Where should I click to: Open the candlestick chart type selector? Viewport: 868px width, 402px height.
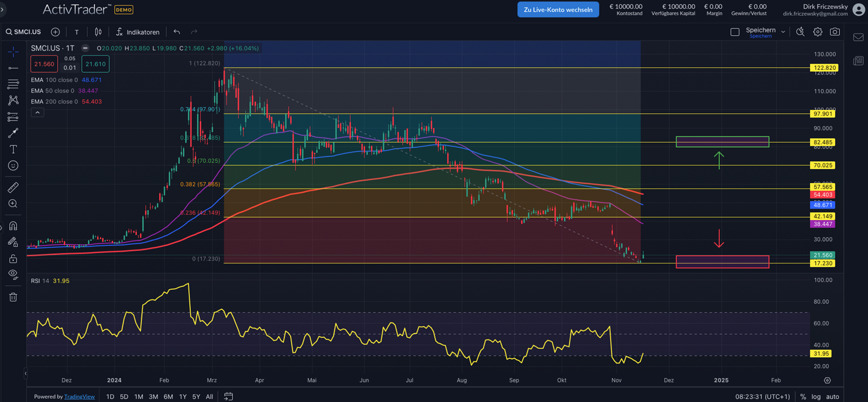click(98, 32)
